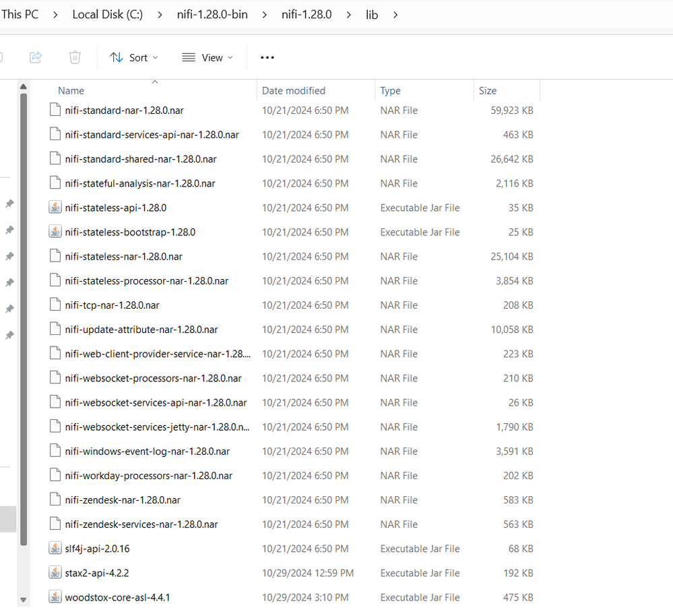This screenshot has width=673, height=616.
Task: Click the Share toolbar icon
Action: coord(36,57)
